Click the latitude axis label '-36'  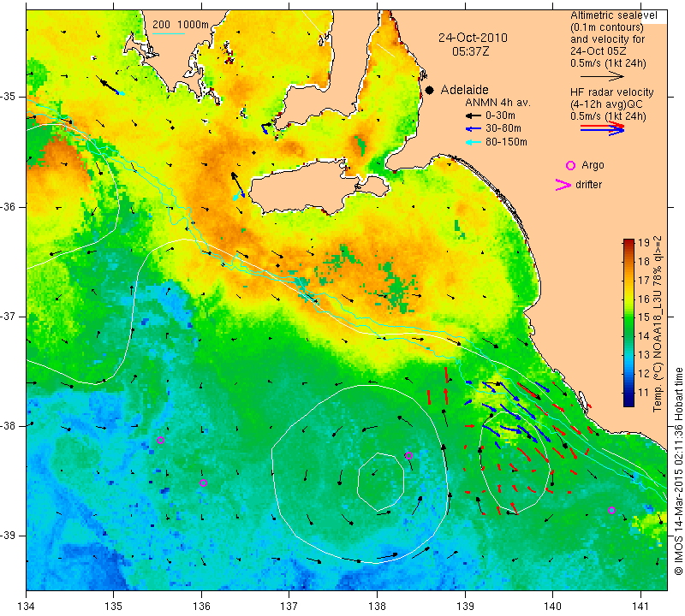pyautogui.click(x=9, y=206)
